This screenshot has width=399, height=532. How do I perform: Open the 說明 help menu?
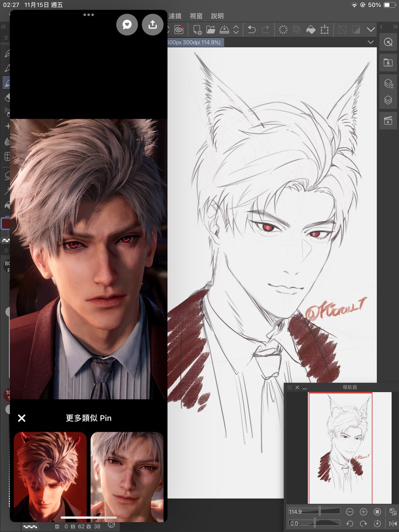tap(217, 16)
